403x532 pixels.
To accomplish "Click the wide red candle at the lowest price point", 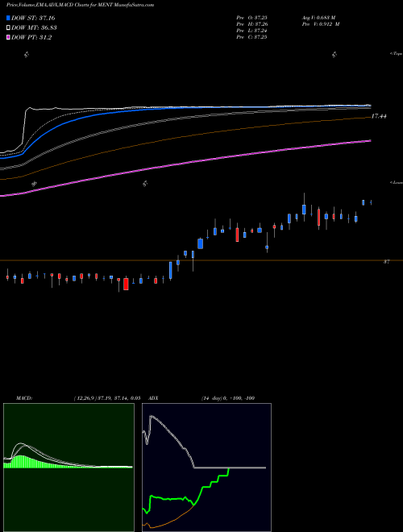I will [x=126, y=284].
